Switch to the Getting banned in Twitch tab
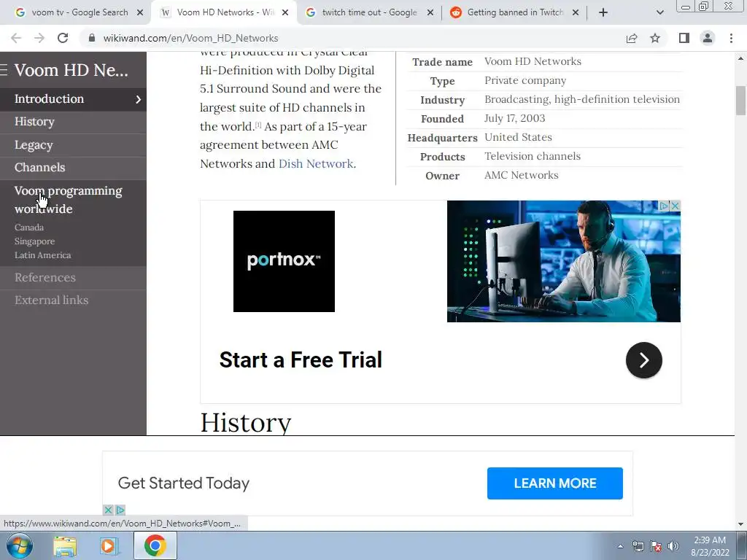Image resolution: width=747 pixels, height=560 pixels. (x=514, y=13)
